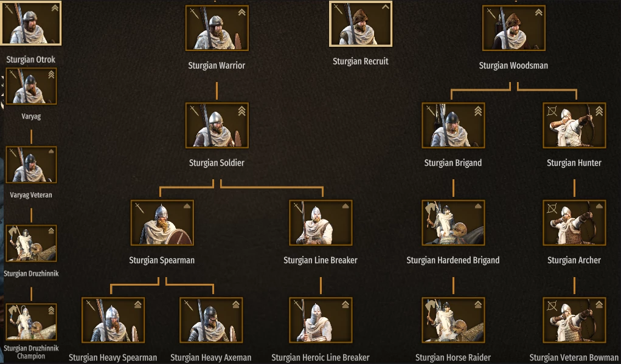This screenshot has height=364, width=621.
Task: Click the tier chevrons on Sturgian Brigand
Action: [478, 111]
